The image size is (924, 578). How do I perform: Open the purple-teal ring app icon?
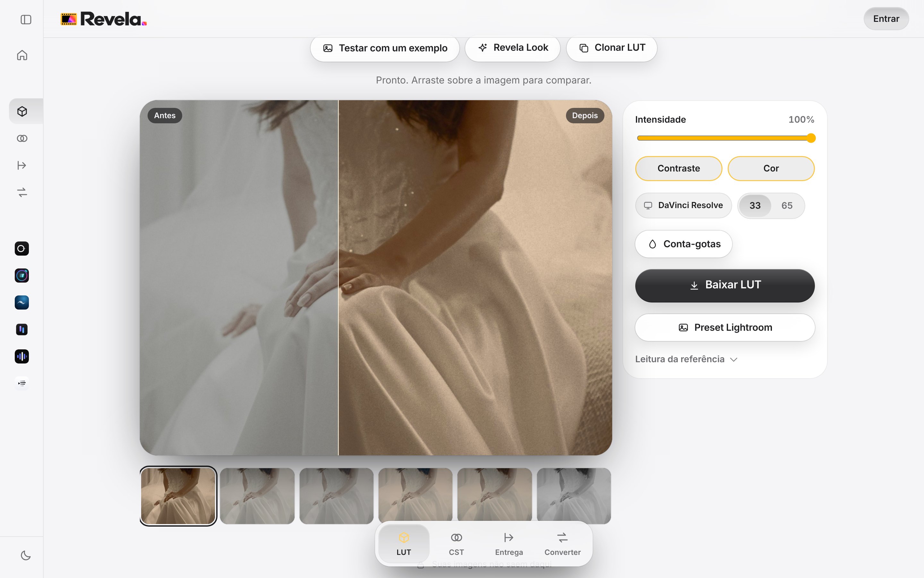(22, 276)
